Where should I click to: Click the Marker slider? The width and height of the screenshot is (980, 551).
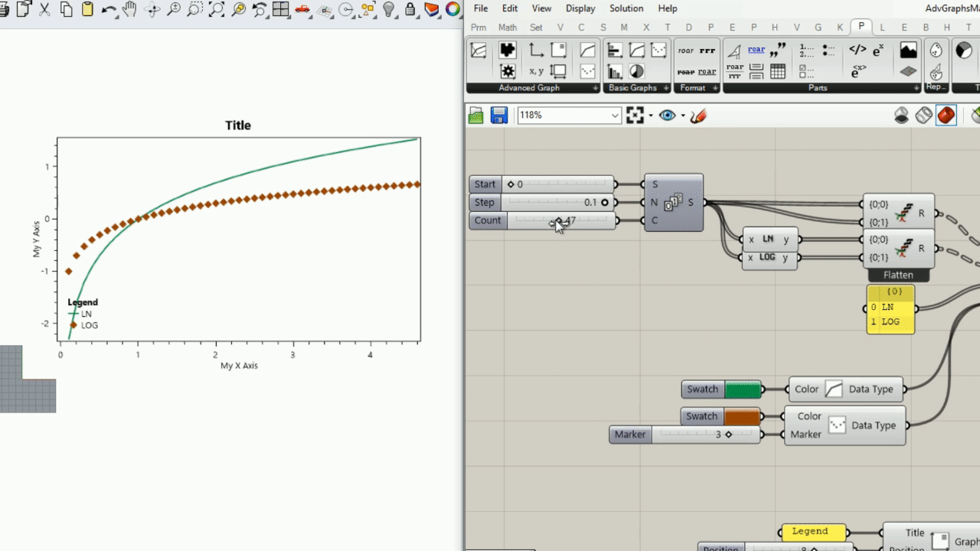pyautogui.click(x=685, y=435)
